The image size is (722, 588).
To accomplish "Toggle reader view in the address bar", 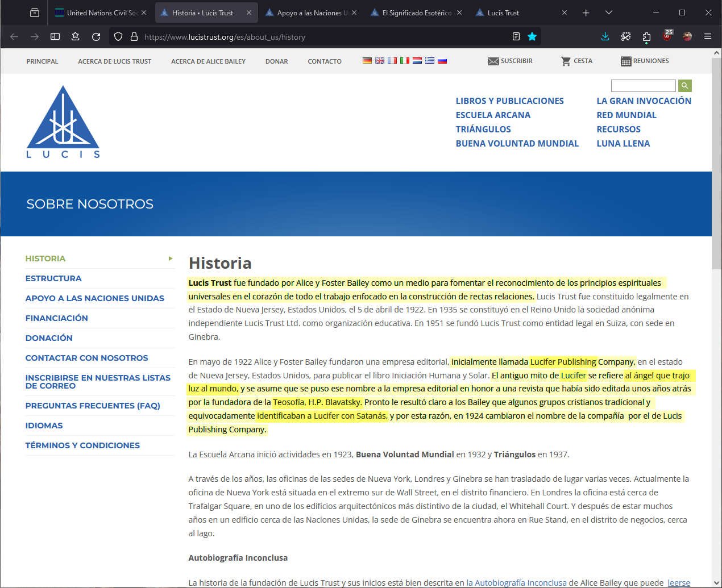I will tap(516, 36).
